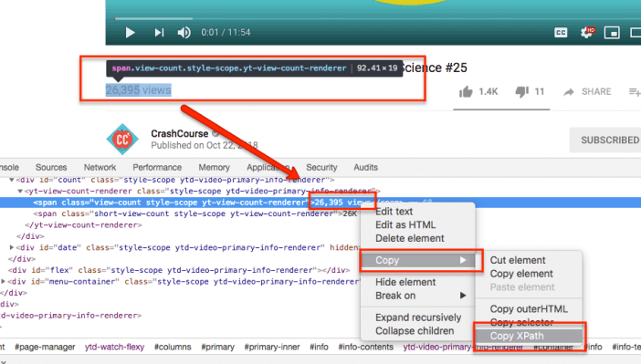The height and width of the screenshot is (364, 641).
Task: Choose Copy XPath
Action: [529, 336]
